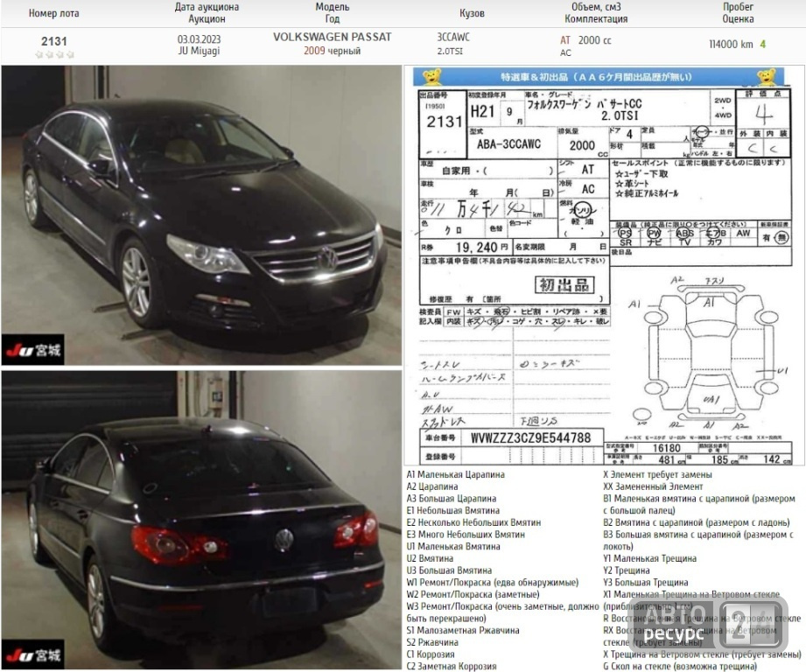Click the 114000 km mileage
Screen dimensions: 806x672
point(731,44)
